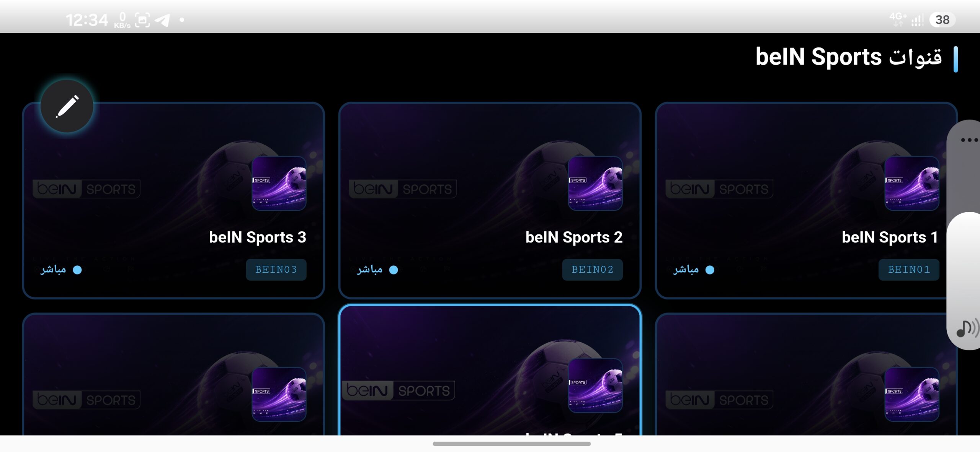The height and width of the screenshot is (452, 980).
Task: Click the BEIN02 code badge
Action: pyautogui.click(x=592, y=270)
